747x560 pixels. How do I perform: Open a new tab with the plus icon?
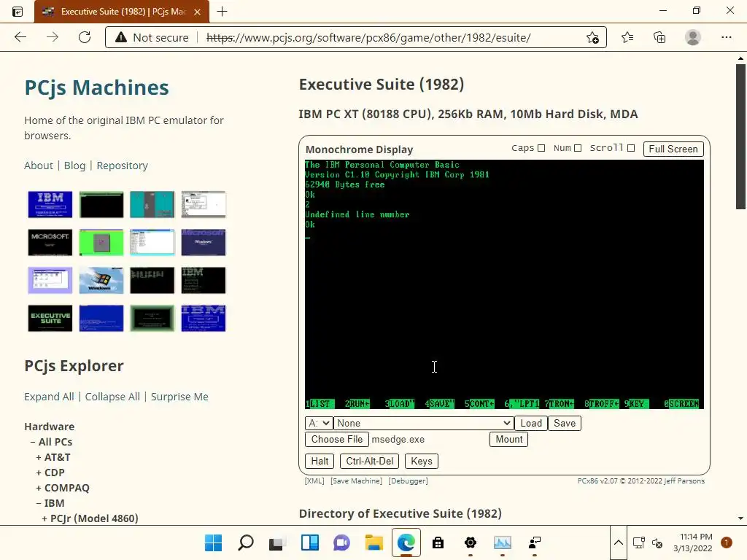pos(222,12)
